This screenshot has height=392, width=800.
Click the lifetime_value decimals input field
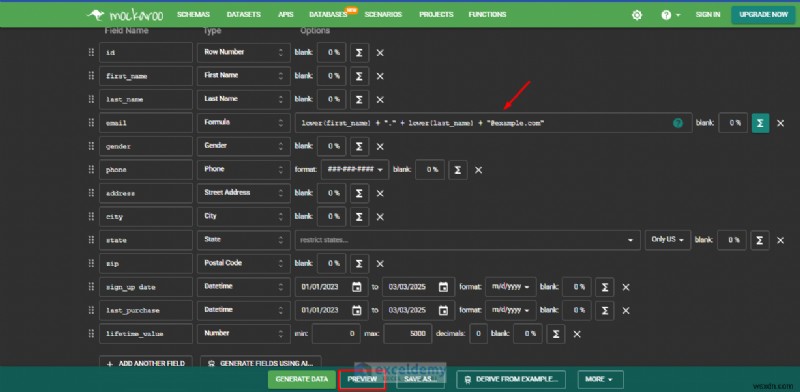coord(478,334)
